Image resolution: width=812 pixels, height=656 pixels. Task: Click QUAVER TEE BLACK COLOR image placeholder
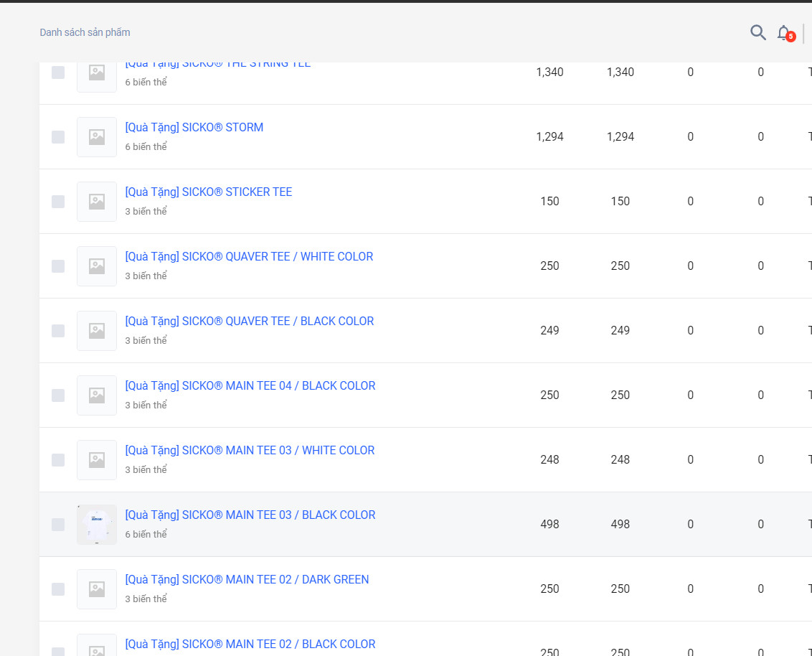point(97,331)
